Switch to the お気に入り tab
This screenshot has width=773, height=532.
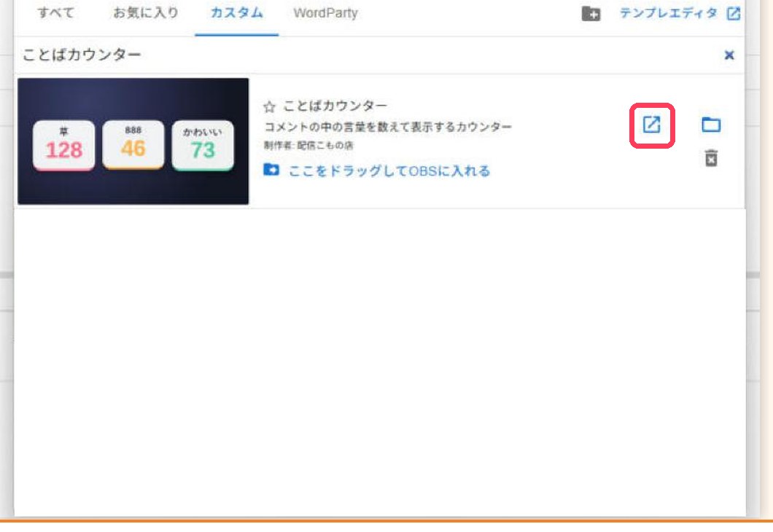145,13
